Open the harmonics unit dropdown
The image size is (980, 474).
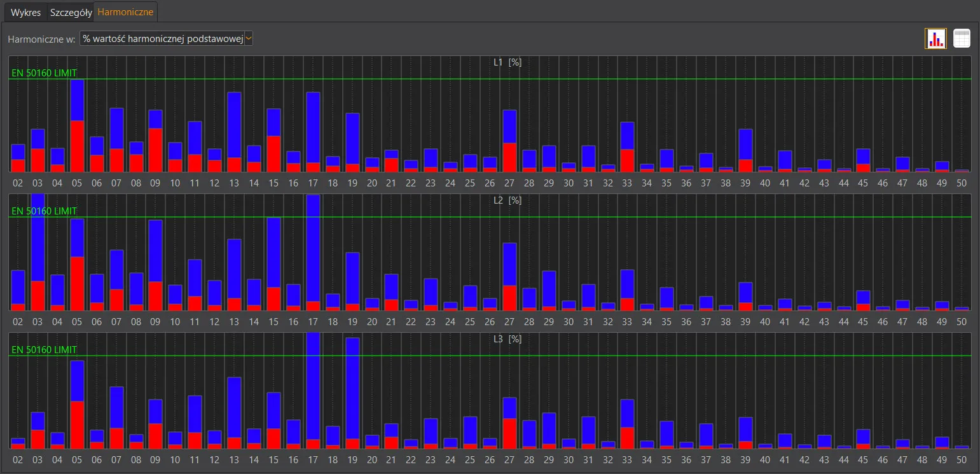(x=167, y=39)
